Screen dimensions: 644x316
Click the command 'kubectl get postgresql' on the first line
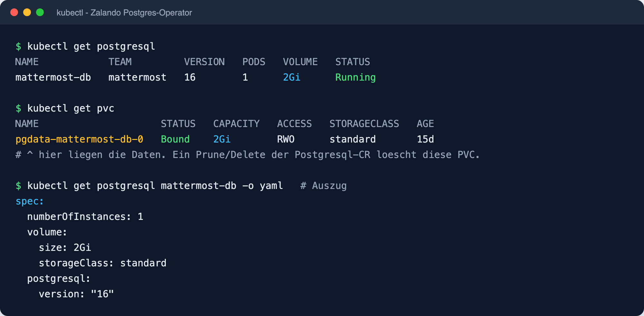point(91,46)
